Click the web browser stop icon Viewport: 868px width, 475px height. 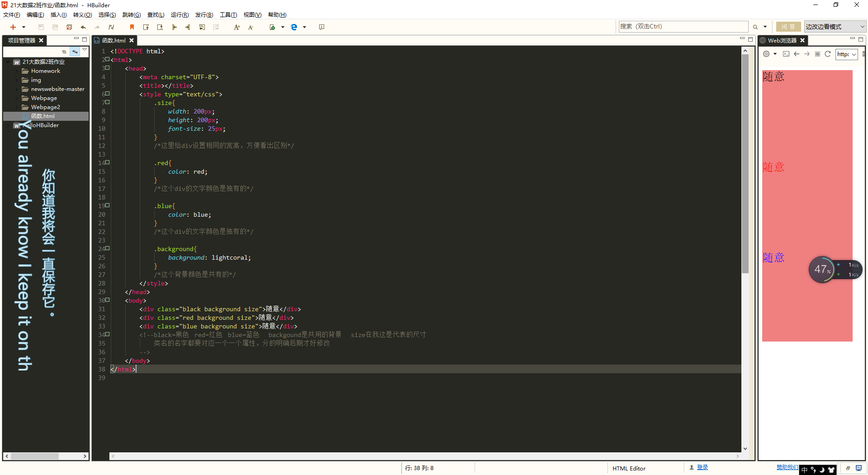(817, 54)
